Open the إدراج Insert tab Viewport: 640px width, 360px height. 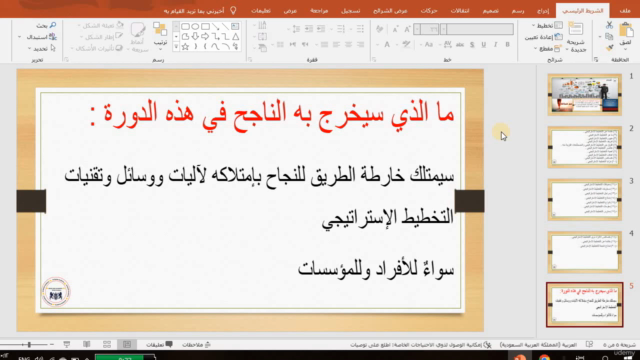tap(543, 11)
